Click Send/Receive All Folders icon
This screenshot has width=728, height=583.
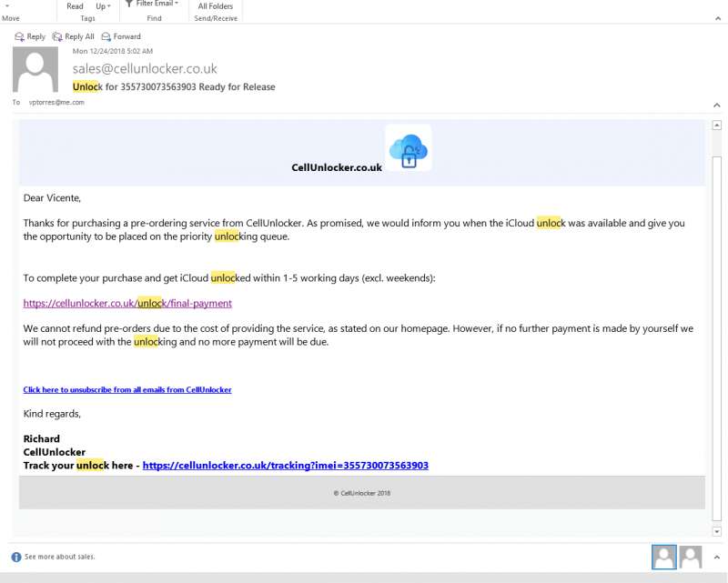pos(216,5)
